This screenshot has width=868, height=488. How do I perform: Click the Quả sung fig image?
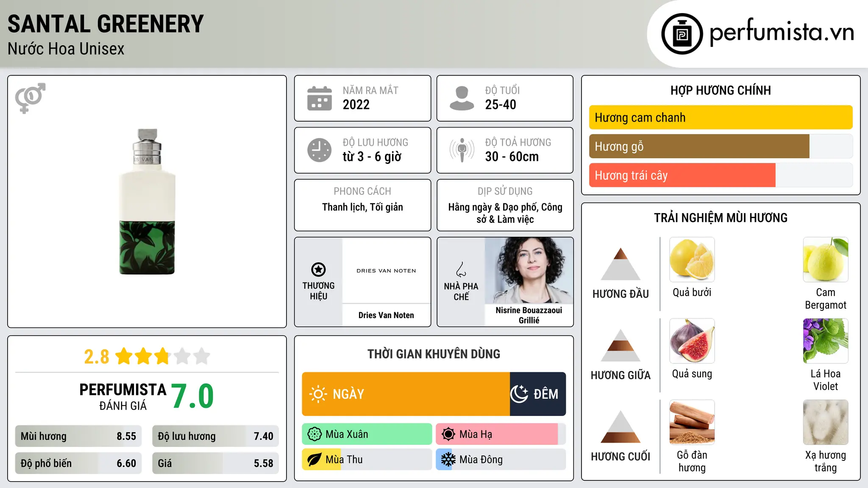coord(692,341)
